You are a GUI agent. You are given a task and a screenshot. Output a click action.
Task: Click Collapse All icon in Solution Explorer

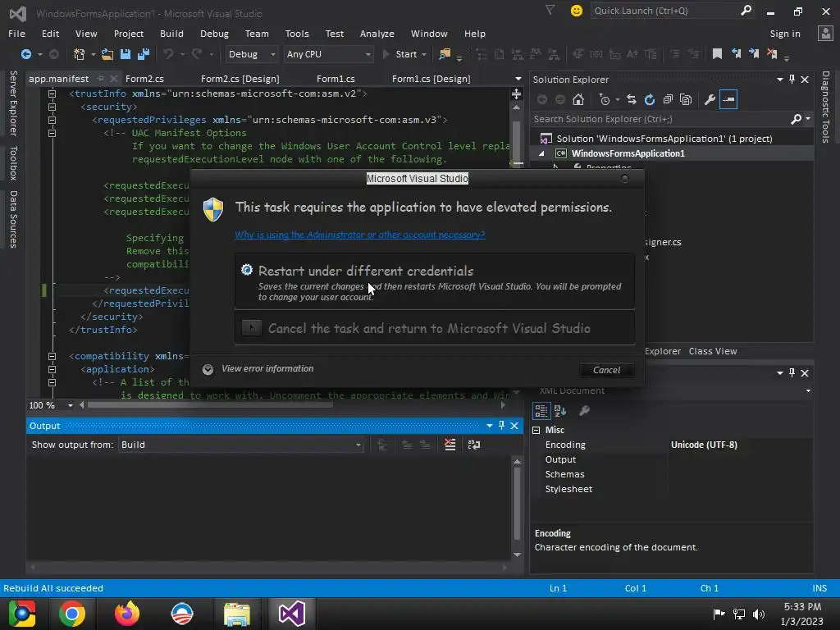[x=668, y=99]
